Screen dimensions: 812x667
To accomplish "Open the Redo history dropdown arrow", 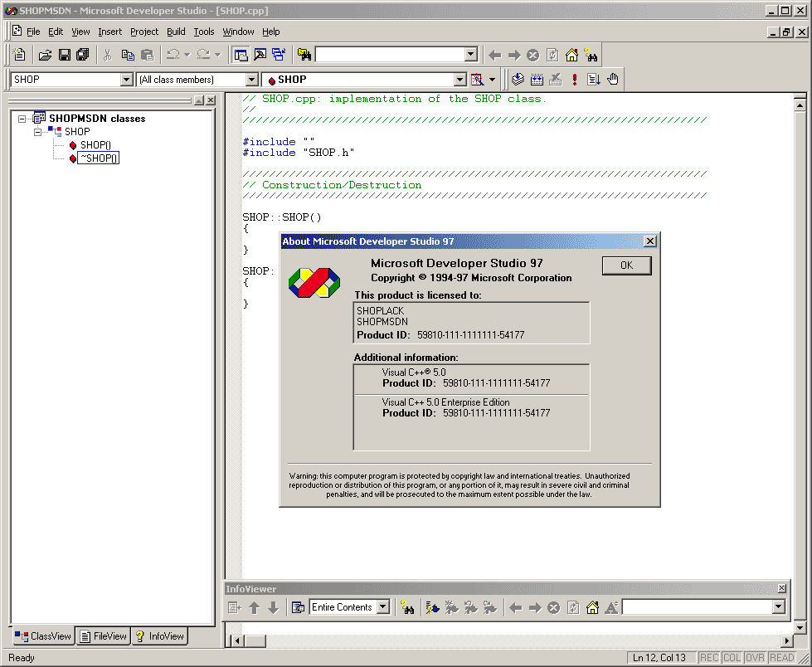I will (217, 55).
